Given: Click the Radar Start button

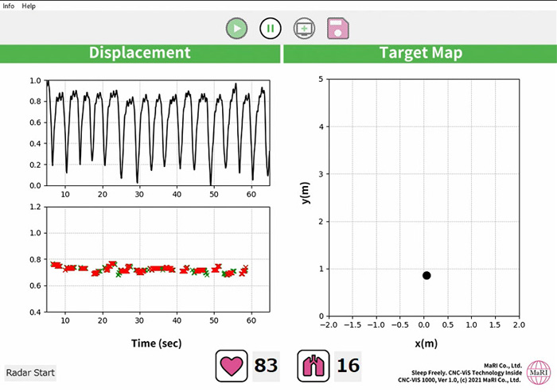Looking at the screenshot, I should tap(30, 373).
